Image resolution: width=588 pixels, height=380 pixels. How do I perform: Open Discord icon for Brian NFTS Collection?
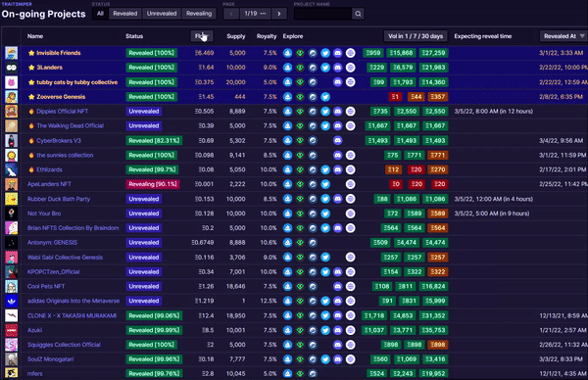[x=338, y=228]
